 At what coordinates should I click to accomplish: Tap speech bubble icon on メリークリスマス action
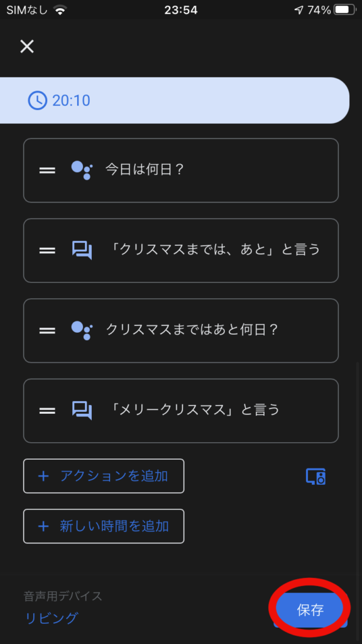pos(82,410)
